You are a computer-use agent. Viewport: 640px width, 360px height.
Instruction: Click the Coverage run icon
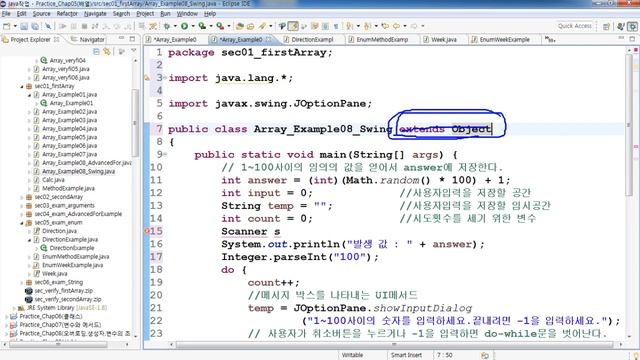coord(202,26)
